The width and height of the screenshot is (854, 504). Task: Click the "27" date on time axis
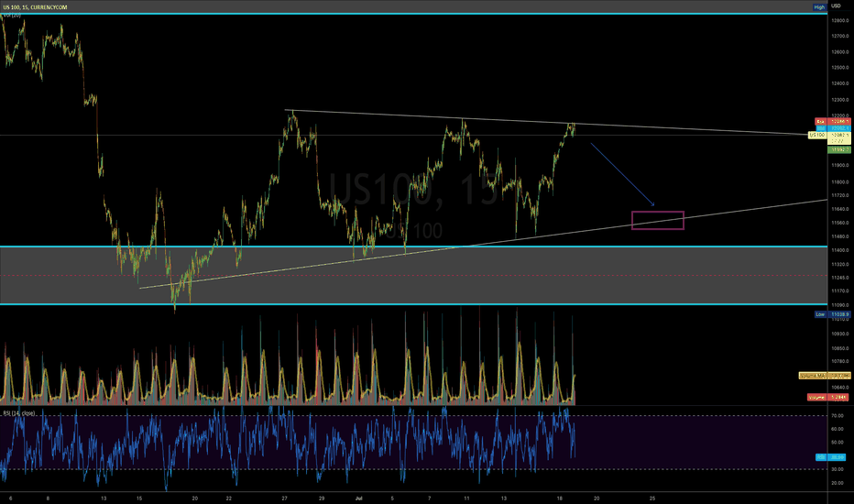pos(285,498)
